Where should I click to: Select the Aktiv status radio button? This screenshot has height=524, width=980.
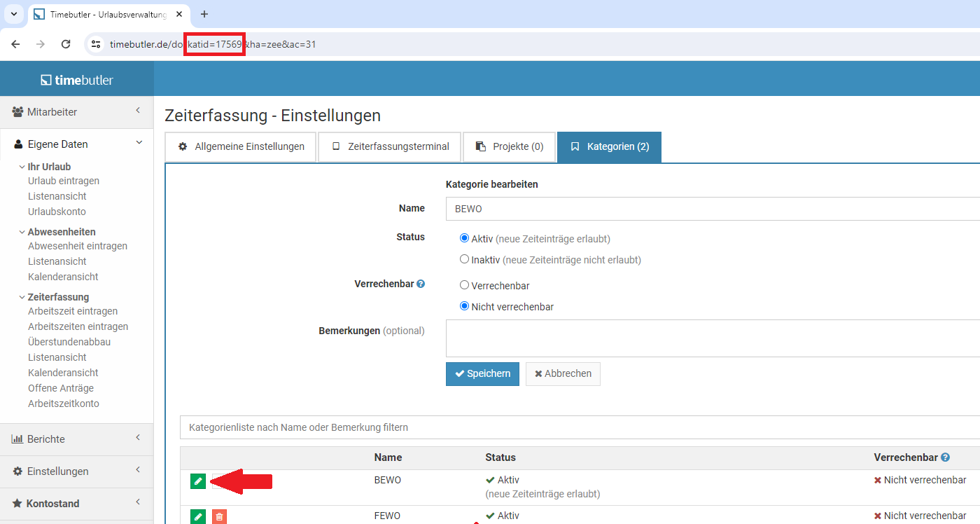tap(463, 237)
